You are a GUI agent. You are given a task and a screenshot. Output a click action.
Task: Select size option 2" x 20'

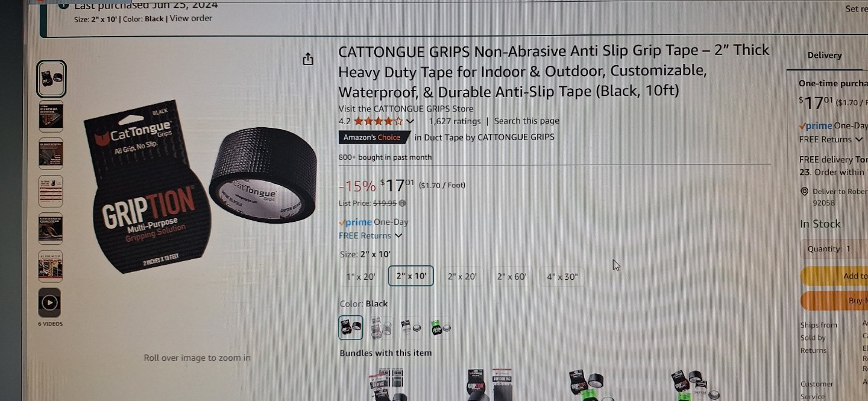tap(462, 277)
